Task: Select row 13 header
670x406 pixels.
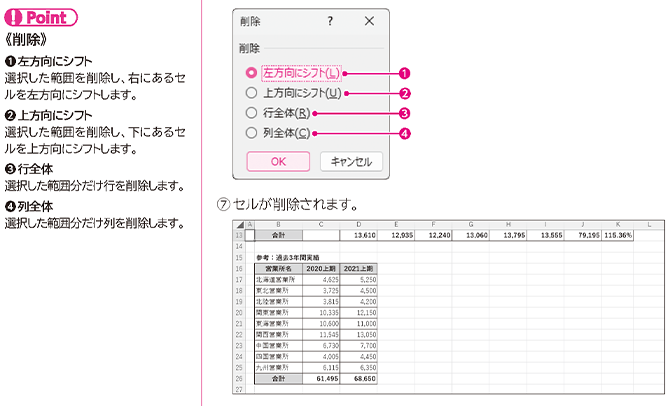Action: click(x=238, y=235)
